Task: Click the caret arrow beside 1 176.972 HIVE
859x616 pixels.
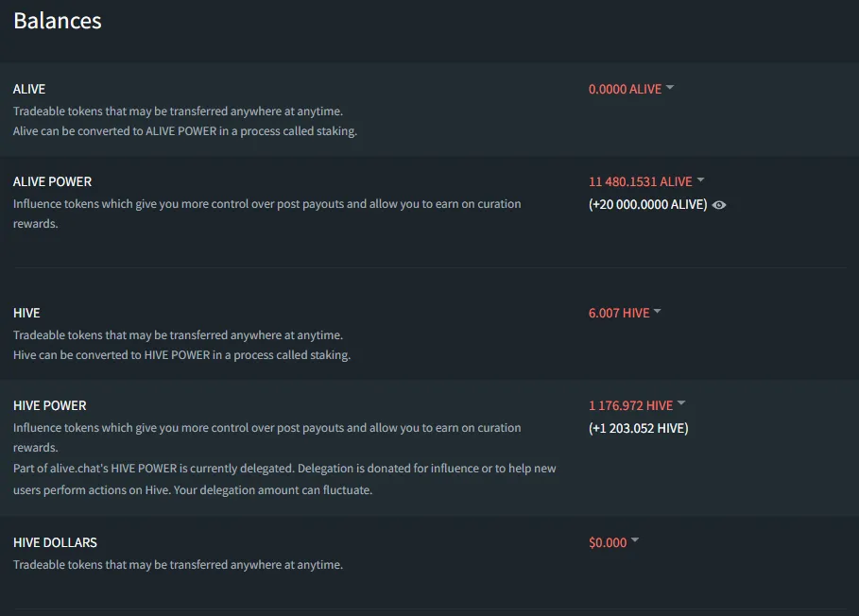Action: tap(681, 403)
